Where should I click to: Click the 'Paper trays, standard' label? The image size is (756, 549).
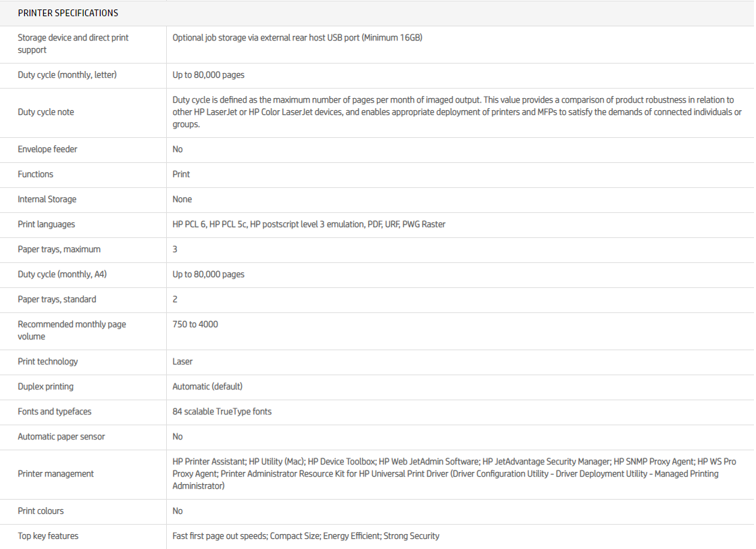pos(57,300)
